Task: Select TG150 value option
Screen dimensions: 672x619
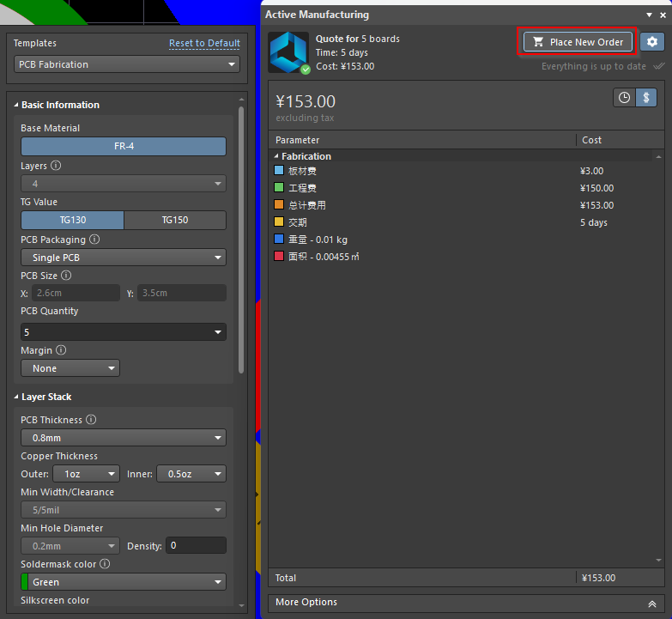Action: [175, 220]
